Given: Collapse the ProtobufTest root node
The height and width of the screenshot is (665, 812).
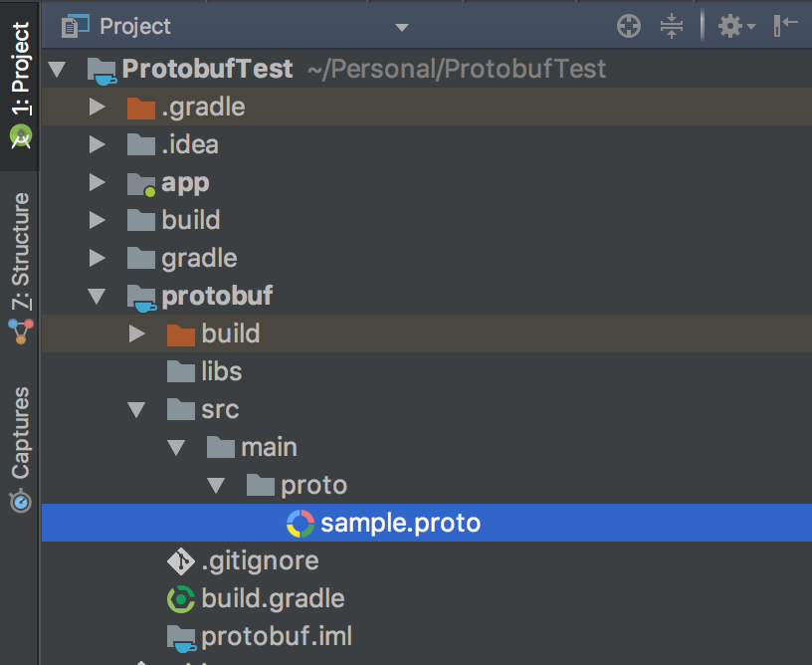Looking at the screenshot, I should click(57, 70).
